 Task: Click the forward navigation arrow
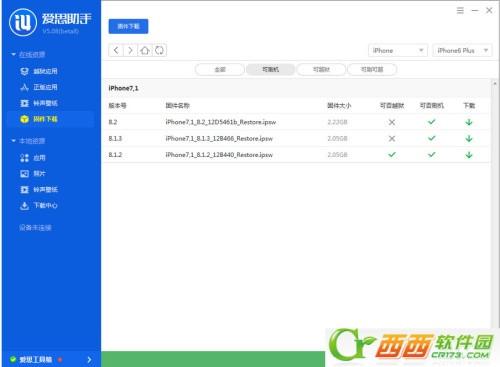(x=130, y=50)
